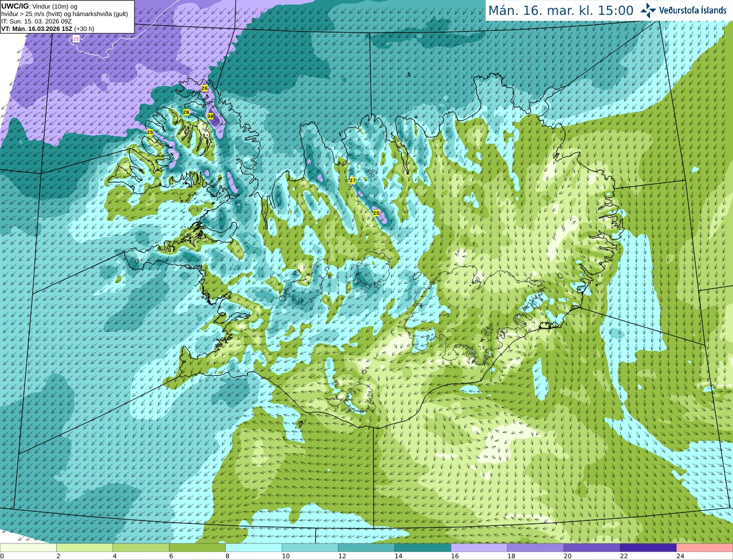The image size is (733, 560).
Task: Click the 'Vindur (10m) og' title text
Action: tap(55, 6)
